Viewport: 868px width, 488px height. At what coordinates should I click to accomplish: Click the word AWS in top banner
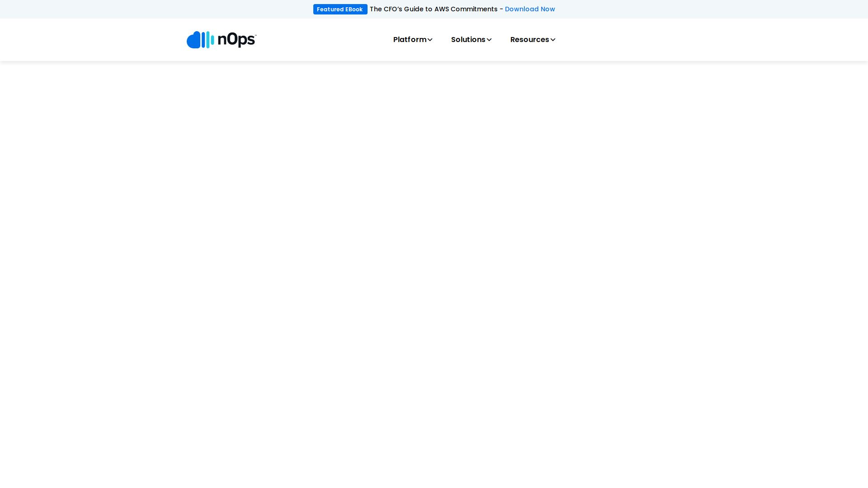tap(441, 9)
